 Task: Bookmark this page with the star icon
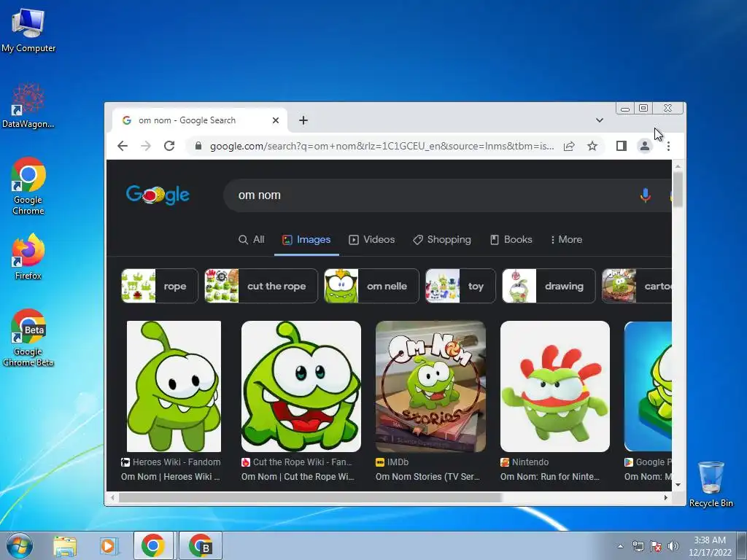pos(592,146)
